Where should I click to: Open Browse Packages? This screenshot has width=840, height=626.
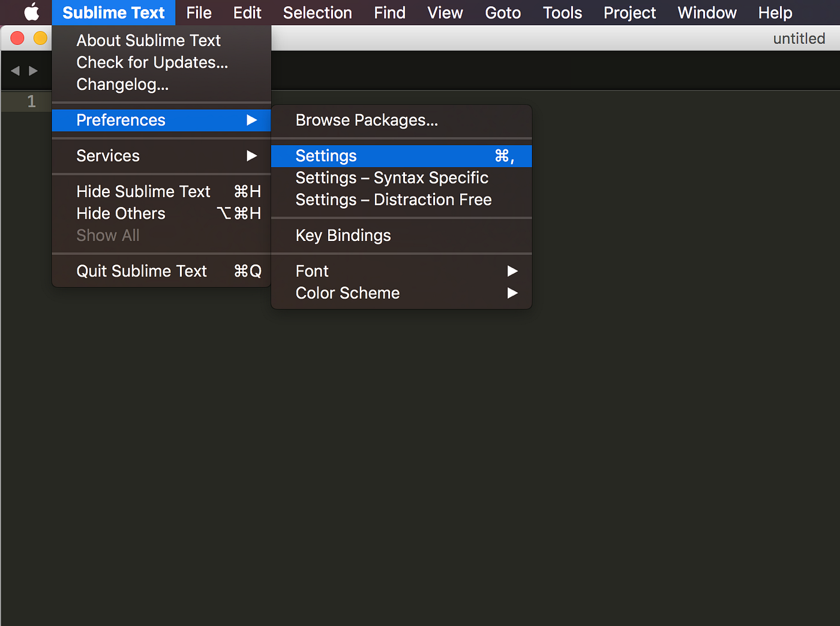coord(367,120)
